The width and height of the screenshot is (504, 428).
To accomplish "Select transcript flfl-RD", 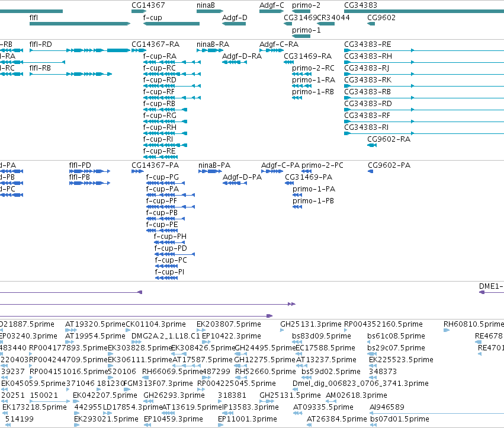I will point(40,44).
